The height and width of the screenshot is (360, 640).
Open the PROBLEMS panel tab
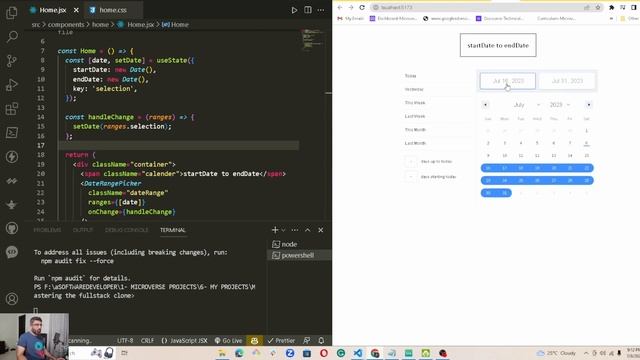tap(47, 230)
